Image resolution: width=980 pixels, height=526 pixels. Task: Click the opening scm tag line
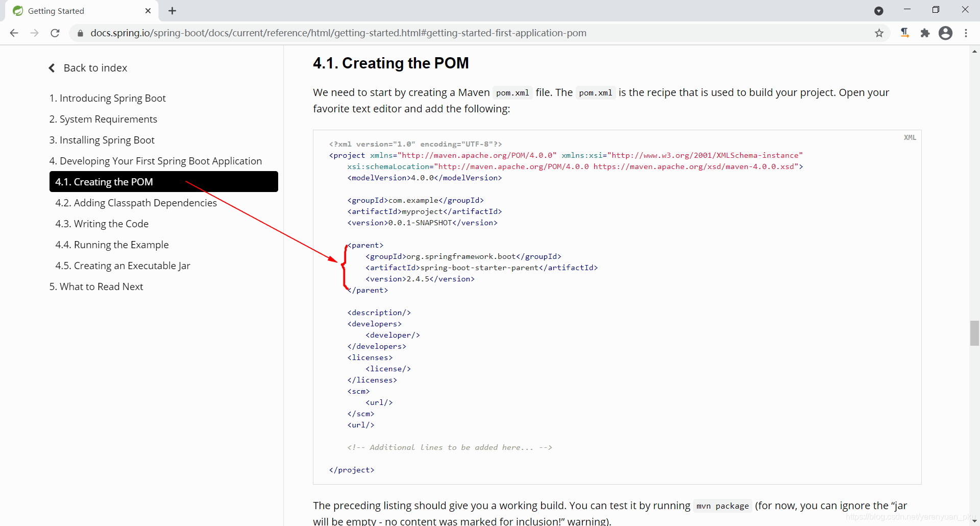point(358,391)
